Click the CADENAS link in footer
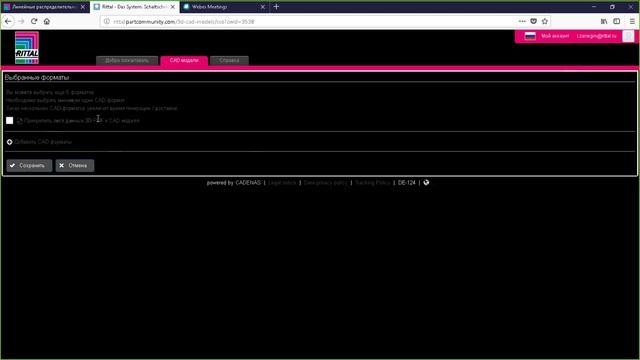Image resolution: width=640 pixels, height=360 pixels. pos(248,183)
